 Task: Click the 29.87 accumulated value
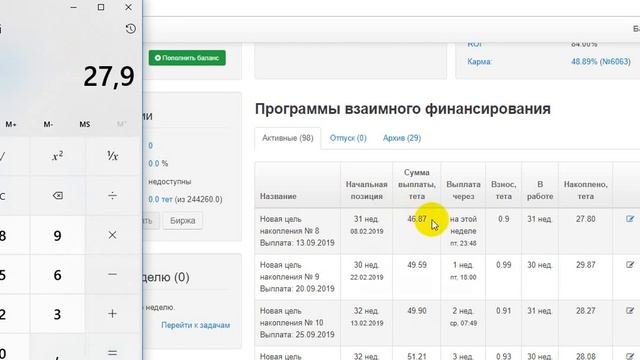click(x=586, y=265)
